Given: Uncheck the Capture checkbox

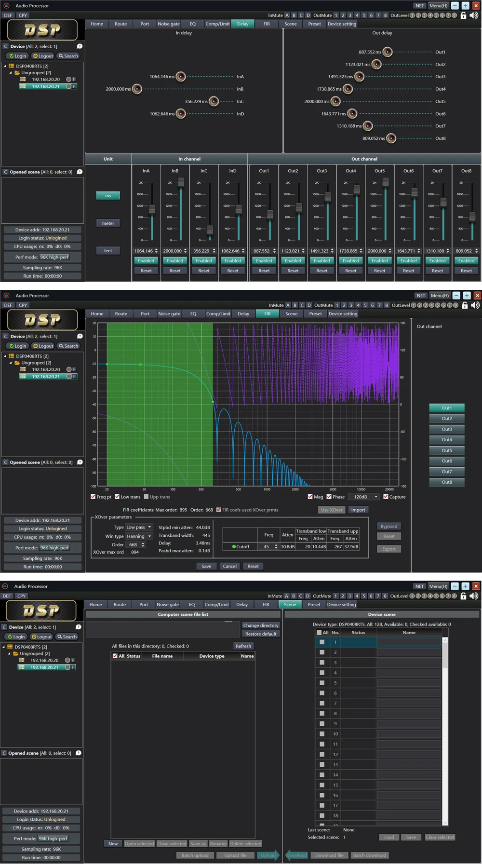Looking at the screenshot, I should tap(386, 497).
